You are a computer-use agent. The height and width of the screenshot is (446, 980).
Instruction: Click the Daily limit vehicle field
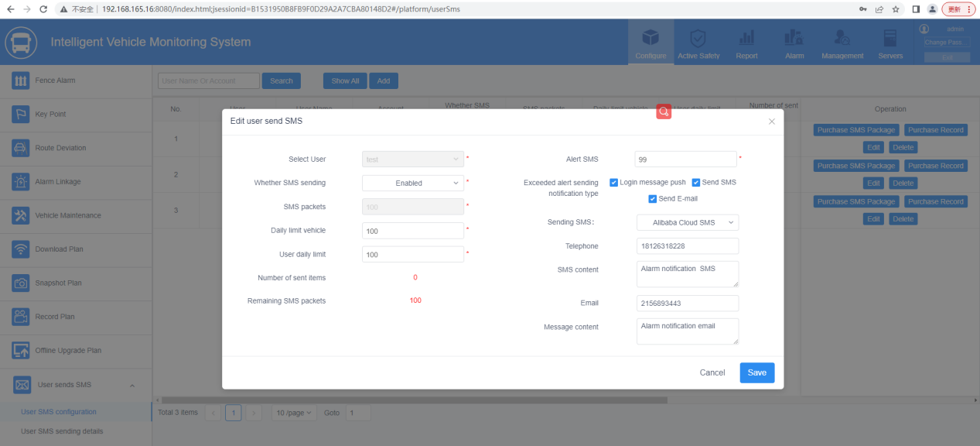[413, 231]
